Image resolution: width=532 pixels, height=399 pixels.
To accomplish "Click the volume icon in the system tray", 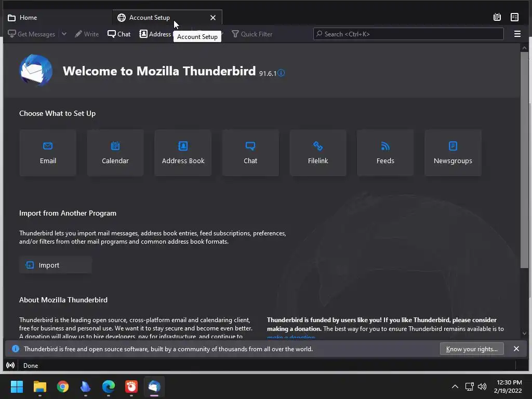I will pos(482,387).
